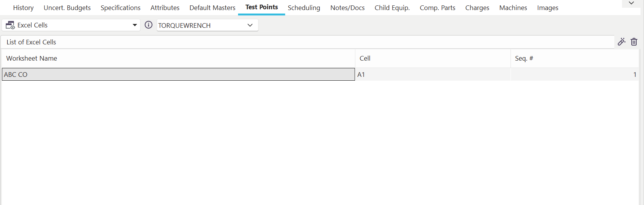The height and width of the screenshot is (205, 644).
Task: Sort by Worksheet Name column header
Action: pyautogui.click(x=32, y=58)
